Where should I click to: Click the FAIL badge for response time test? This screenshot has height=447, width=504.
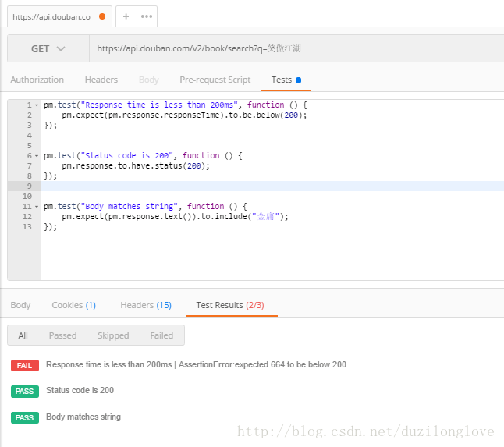(25, 365)
